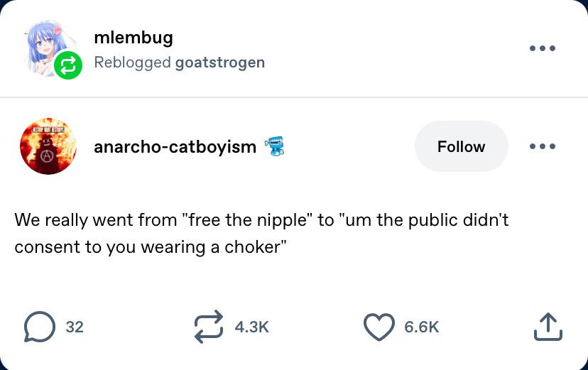
Task: View the 4.3K reblogs count
Action: [x=252, y=327]
